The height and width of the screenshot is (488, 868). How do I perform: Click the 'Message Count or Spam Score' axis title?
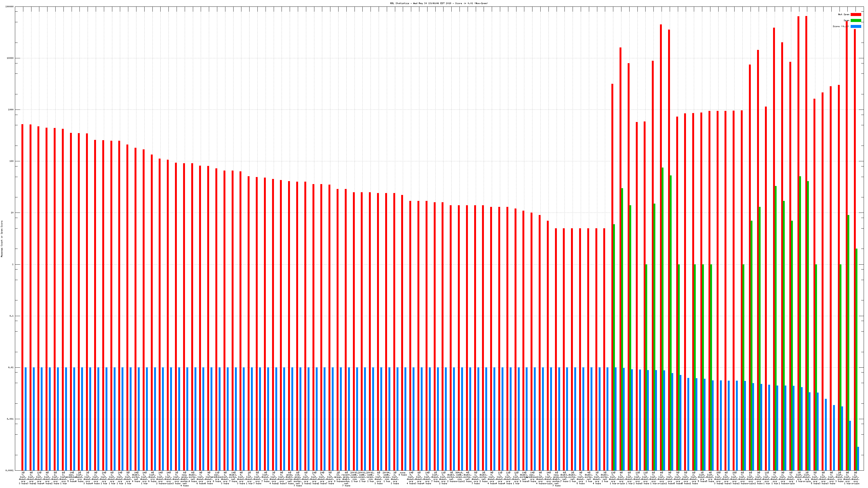coord(2,239)
